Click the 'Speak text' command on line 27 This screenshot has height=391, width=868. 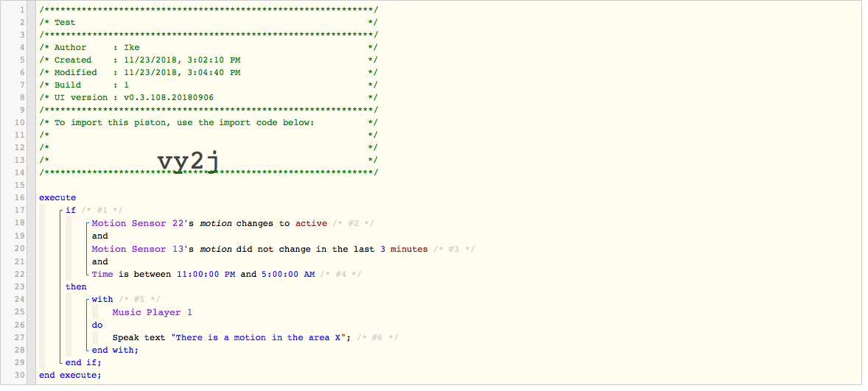pyautogui.click(x=139, y=337)
